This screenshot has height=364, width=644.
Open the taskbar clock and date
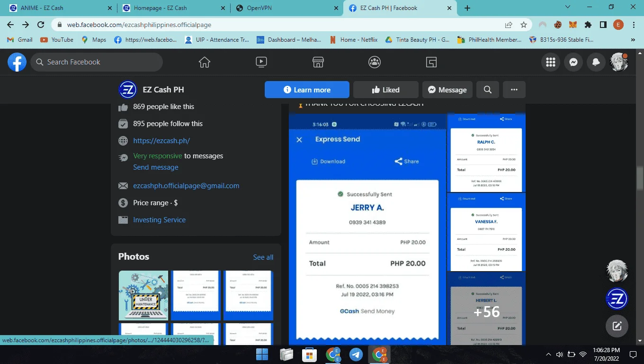(x=606, y=354)
